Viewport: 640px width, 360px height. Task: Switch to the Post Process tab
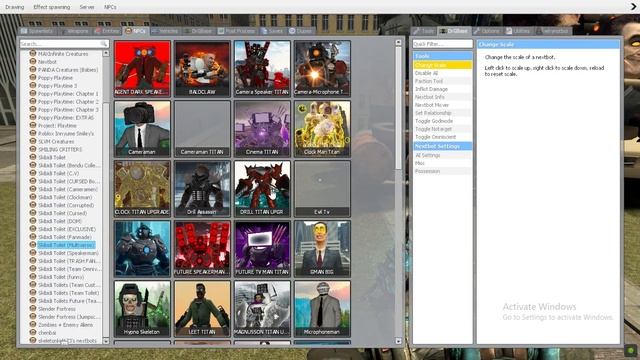coord(237,31)
